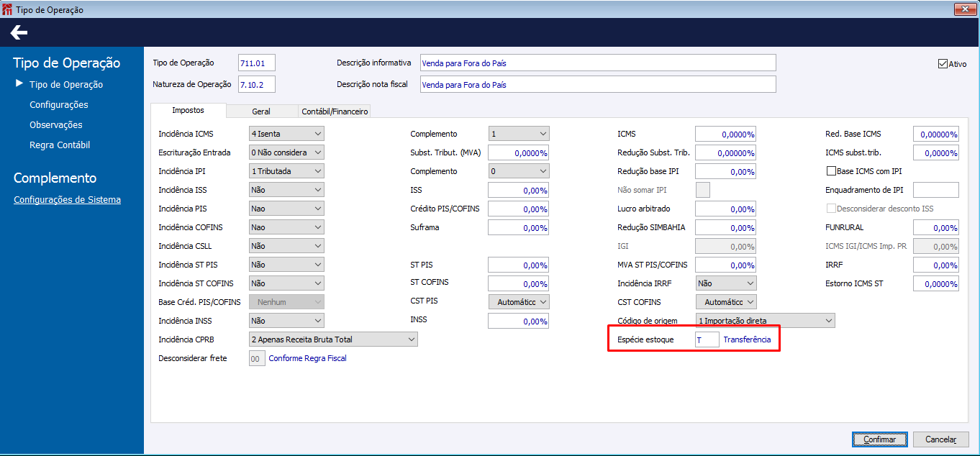
Task: Open the Incidência IRRF dropdown
Action: (726, 283)
